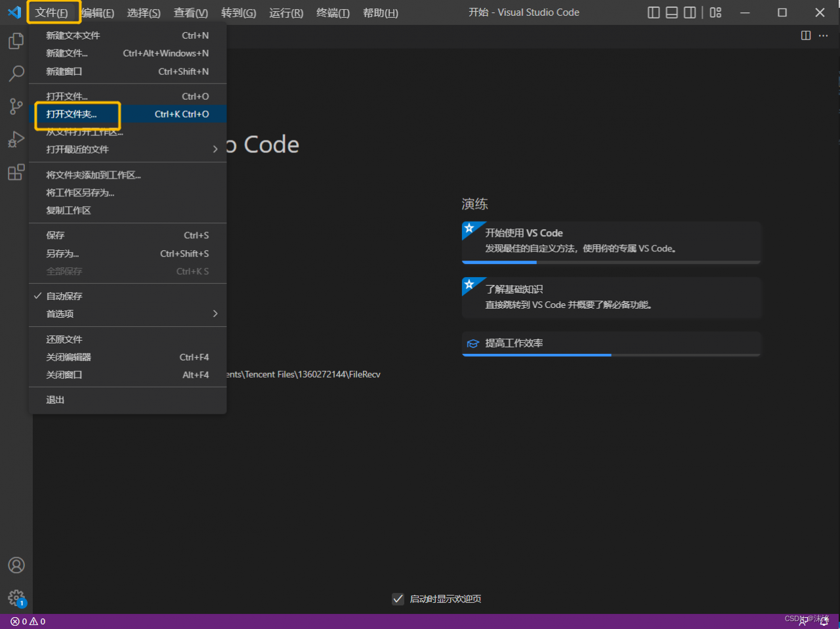The height and width of the screenshot is (629, 840).
Task: Choose 将文件夹添加到工作区... entry
Action: [127, 175]
